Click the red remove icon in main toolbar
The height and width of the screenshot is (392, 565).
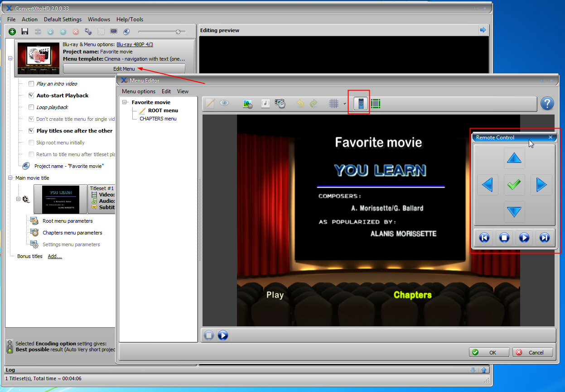[x=76, y=32]
